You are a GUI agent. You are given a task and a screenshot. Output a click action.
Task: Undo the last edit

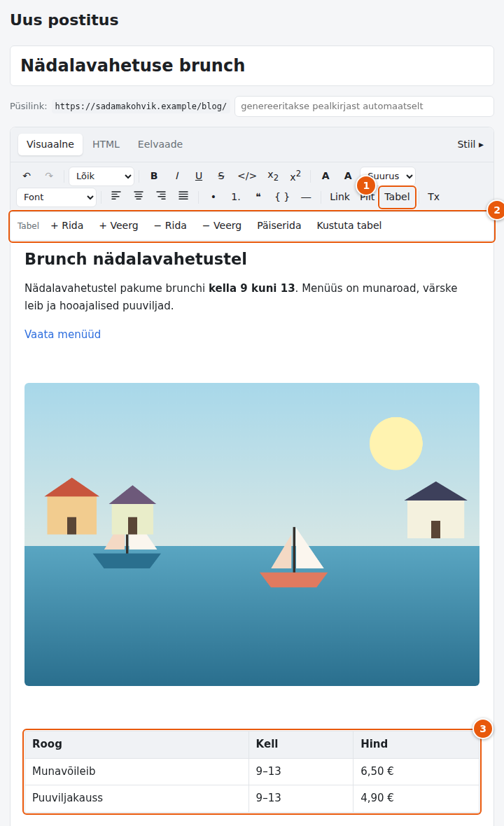click(27, 176)
